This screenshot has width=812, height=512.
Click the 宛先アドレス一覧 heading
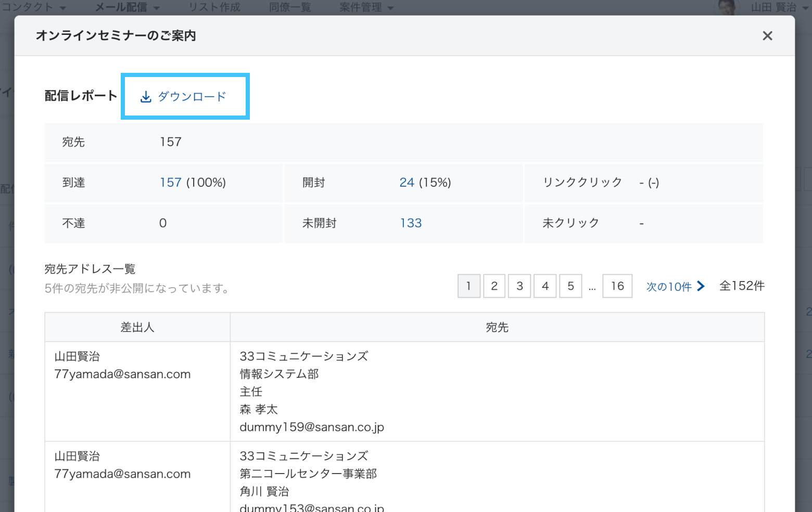click(90, 269)
